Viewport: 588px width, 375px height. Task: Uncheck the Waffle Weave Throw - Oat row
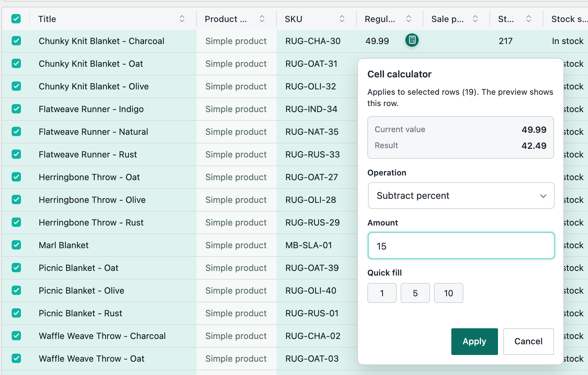(16, 358)
